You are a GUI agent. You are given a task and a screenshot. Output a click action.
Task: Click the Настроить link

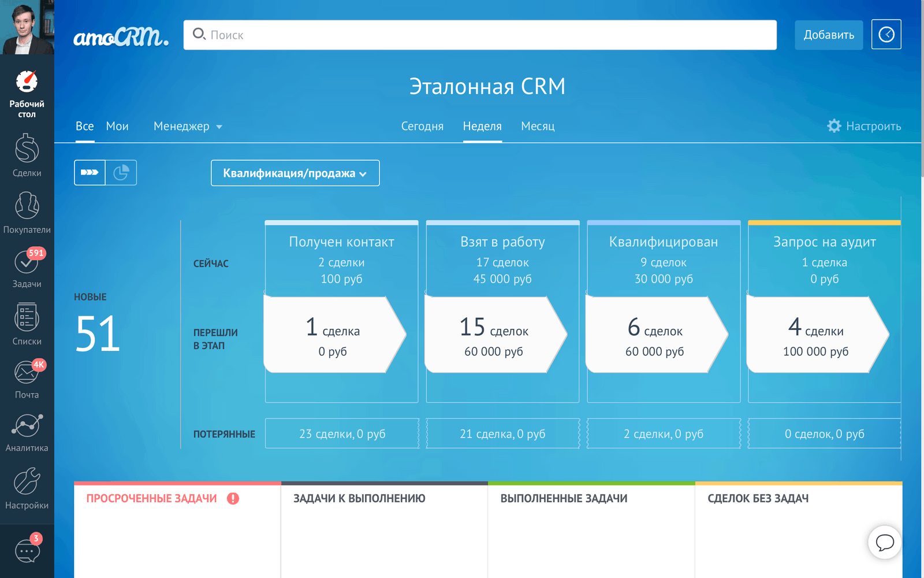click(x=873, y=126)
